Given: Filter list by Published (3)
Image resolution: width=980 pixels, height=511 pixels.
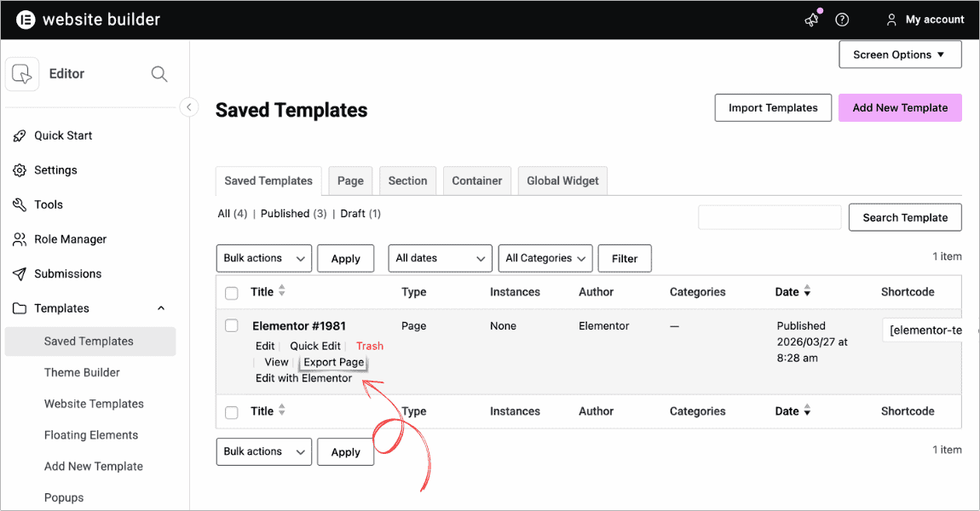Looking at the screenshot, I should coord(294,214).
